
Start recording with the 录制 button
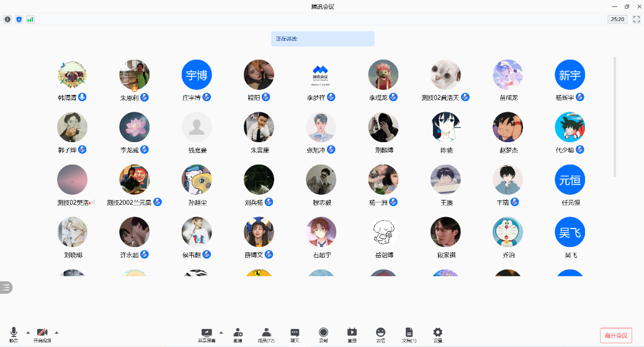(323, 335)
